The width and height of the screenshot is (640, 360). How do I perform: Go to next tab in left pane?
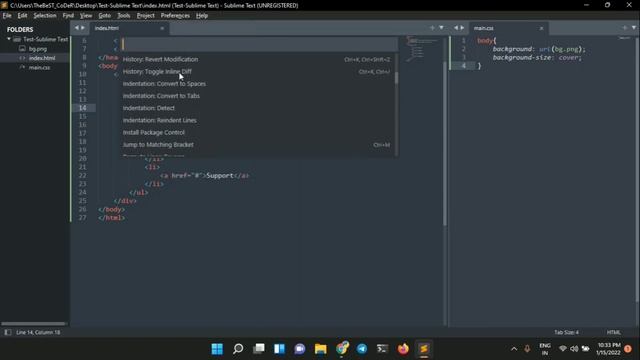tap(83, 28)
